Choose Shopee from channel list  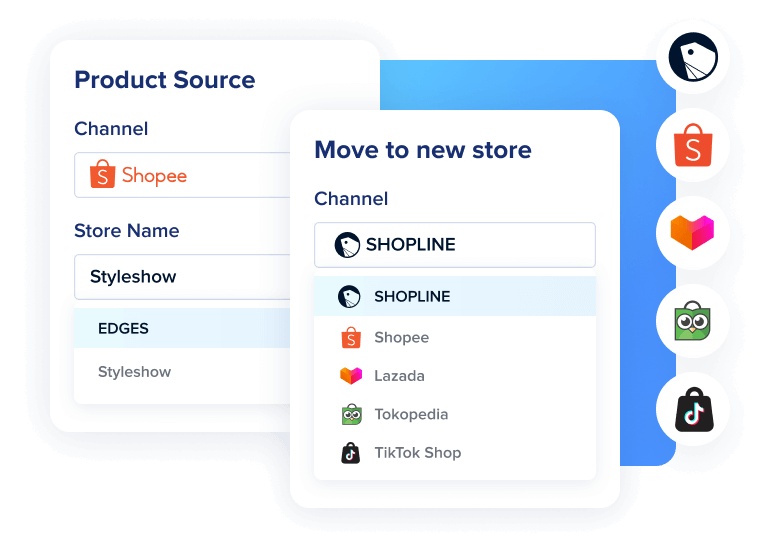455,337
